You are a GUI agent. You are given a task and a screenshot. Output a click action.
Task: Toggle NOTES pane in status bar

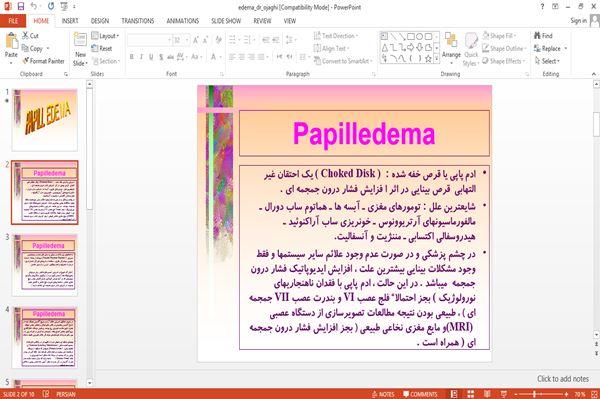pyautogui.click(x=383, y=394)
